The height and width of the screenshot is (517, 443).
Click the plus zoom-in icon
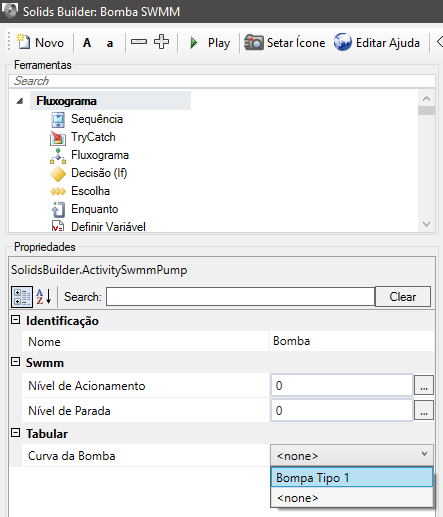162,42
